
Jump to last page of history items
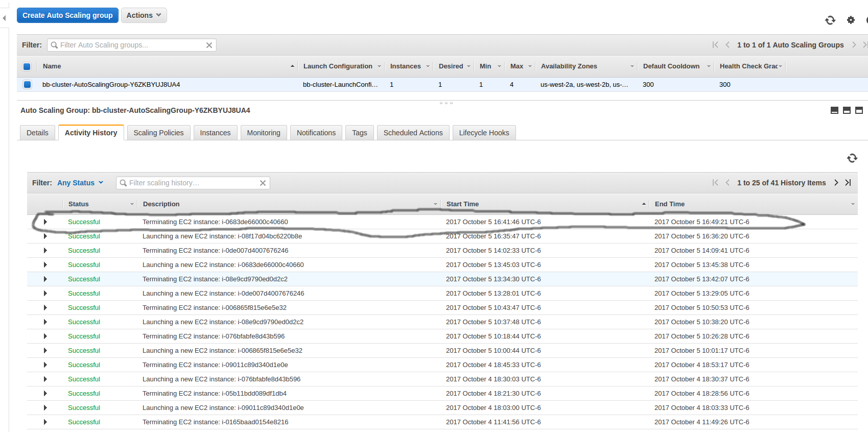point(848,183)
